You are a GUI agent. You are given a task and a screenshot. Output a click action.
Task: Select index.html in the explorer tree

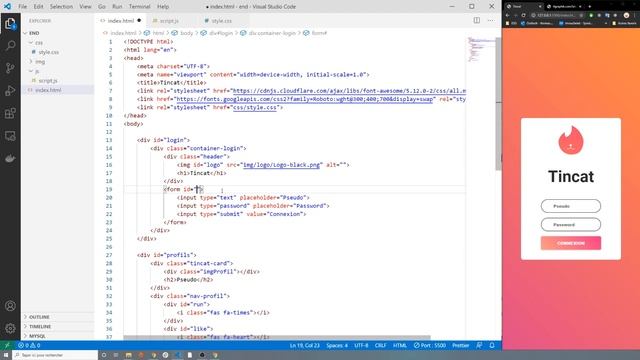48,90
